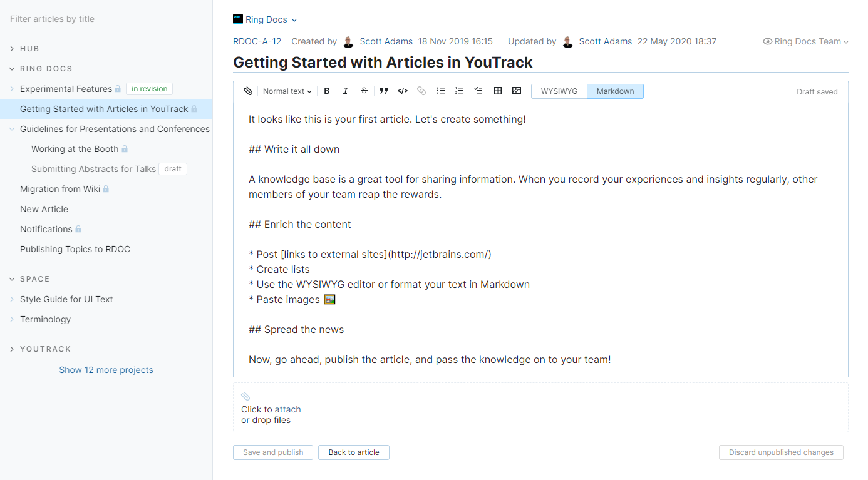Screen dimensions: 868x480
Task: Click the article title field
Action: click(x=540, y=63)
